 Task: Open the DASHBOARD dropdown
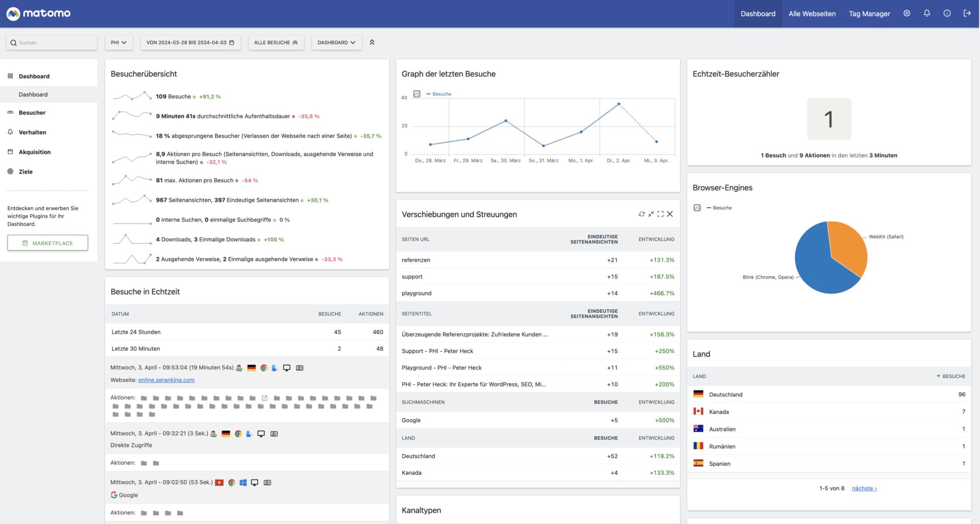pos(336,42)
